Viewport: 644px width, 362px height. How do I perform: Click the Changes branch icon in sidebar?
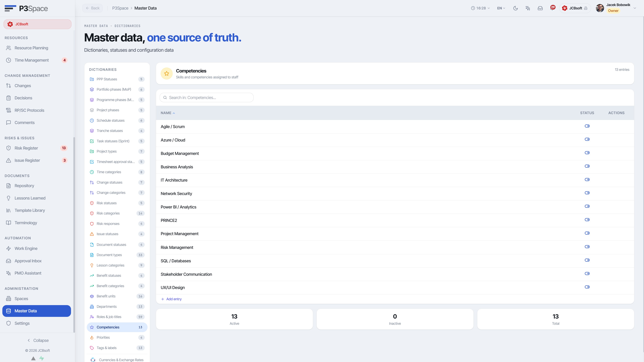pyautogui.click(x=9, y=85)
